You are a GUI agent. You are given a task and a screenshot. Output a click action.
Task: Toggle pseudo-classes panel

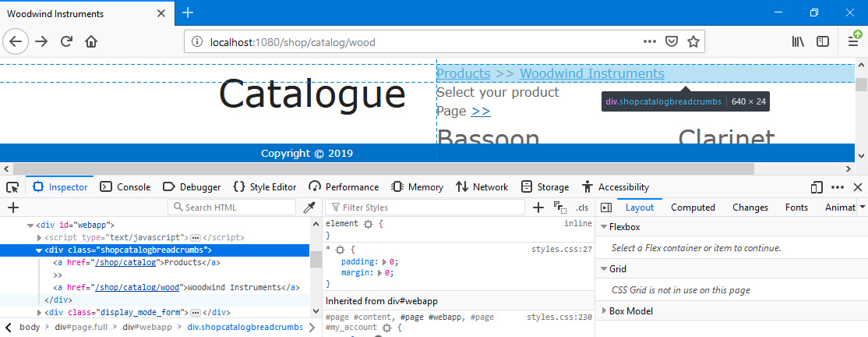pyautogui.click(x=559, y=208)
